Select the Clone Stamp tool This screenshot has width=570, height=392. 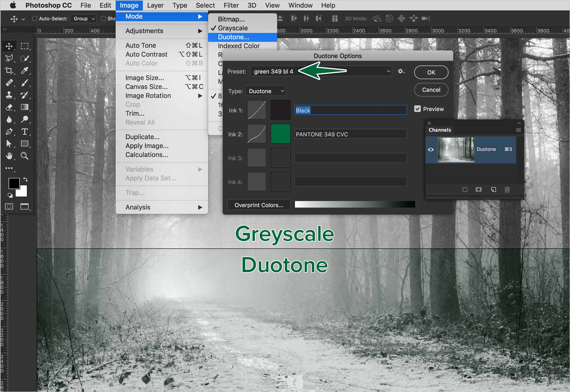pos(9,95)
